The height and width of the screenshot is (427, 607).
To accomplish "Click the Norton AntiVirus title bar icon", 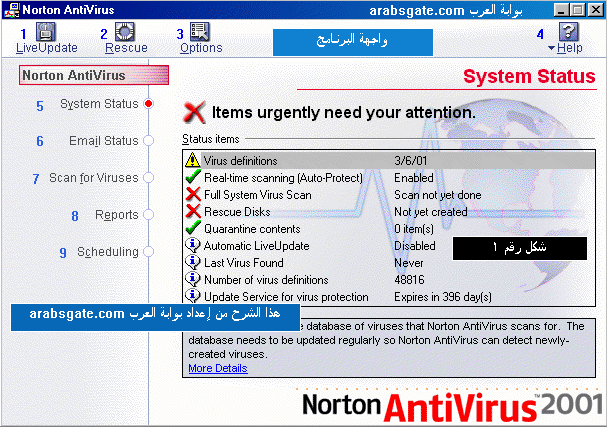I will (12, 10).
